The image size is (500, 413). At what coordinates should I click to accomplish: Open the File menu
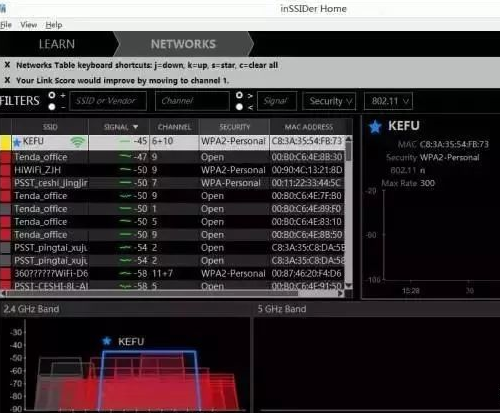pos(6,25)
